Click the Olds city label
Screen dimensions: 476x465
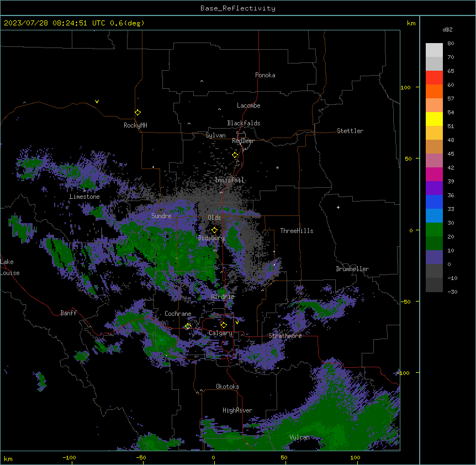(214, 218)
